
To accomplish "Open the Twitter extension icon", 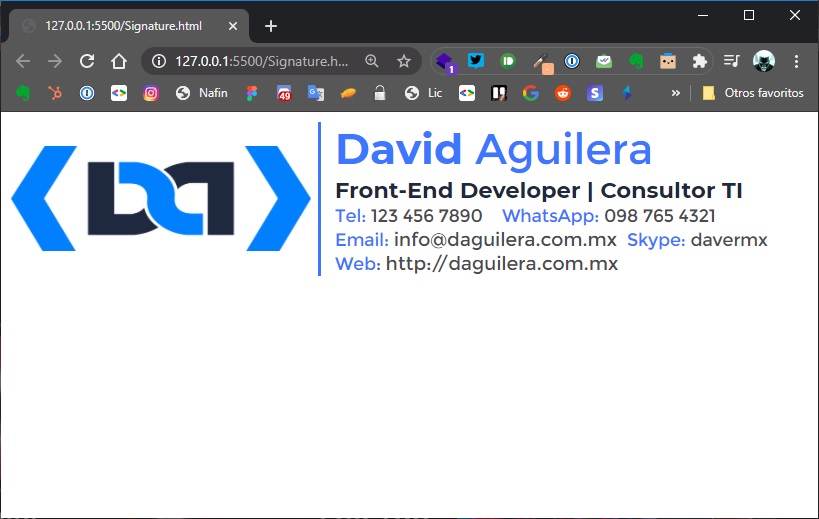I will tap(475, 61).
